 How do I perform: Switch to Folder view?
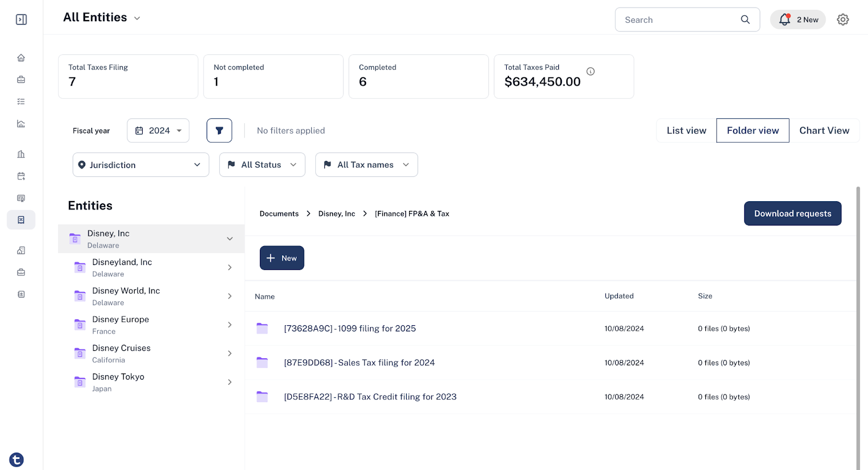pyautogui.click(x=752, y=131)
